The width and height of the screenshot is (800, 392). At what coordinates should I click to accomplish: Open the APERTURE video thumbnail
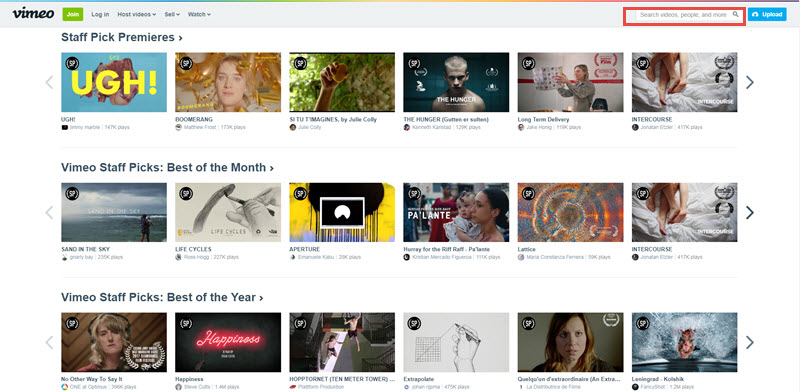click(x=342, y=212)
